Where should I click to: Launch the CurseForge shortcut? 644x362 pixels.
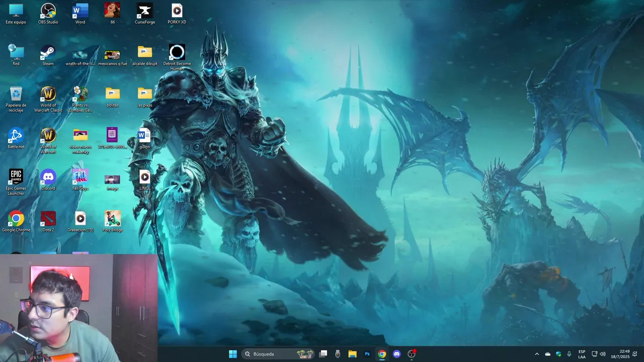[145, 14]
